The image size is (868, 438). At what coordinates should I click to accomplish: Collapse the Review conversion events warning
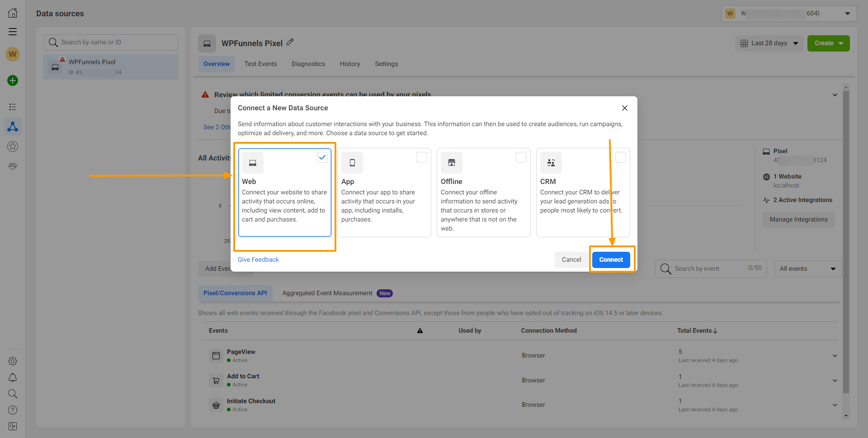tap(835, 95)
